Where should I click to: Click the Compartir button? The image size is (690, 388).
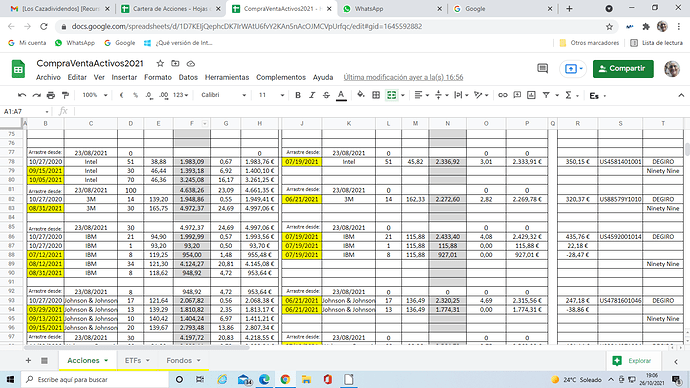coord(623,69)
